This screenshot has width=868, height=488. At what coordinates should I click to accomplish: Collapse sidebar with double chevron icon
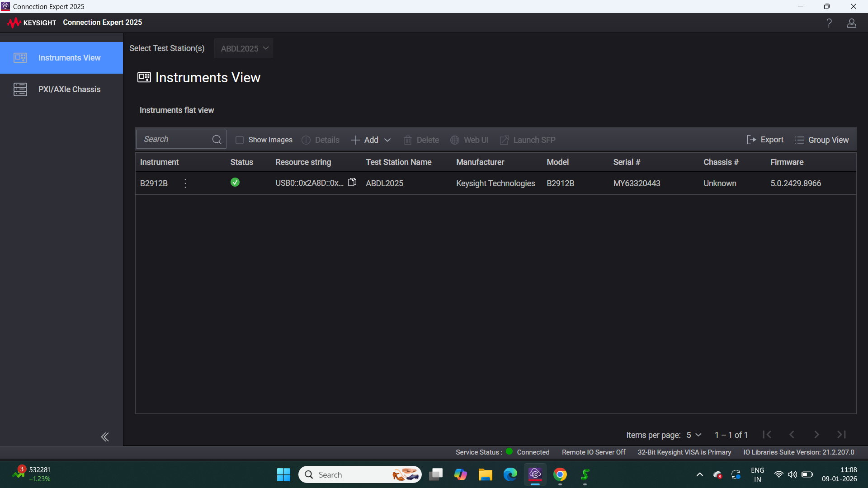(105, 436)
